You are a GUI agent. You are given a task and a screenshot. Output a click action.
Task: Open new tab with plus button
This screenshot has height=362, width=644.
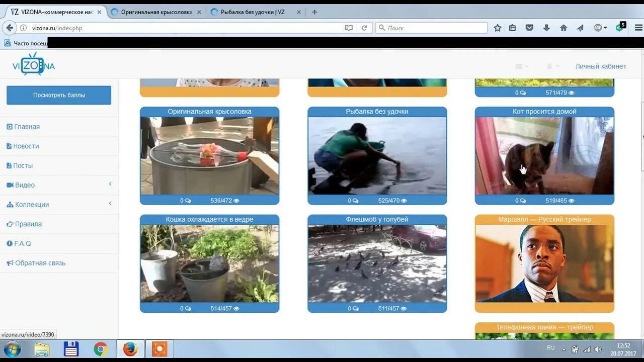[314, 12]
